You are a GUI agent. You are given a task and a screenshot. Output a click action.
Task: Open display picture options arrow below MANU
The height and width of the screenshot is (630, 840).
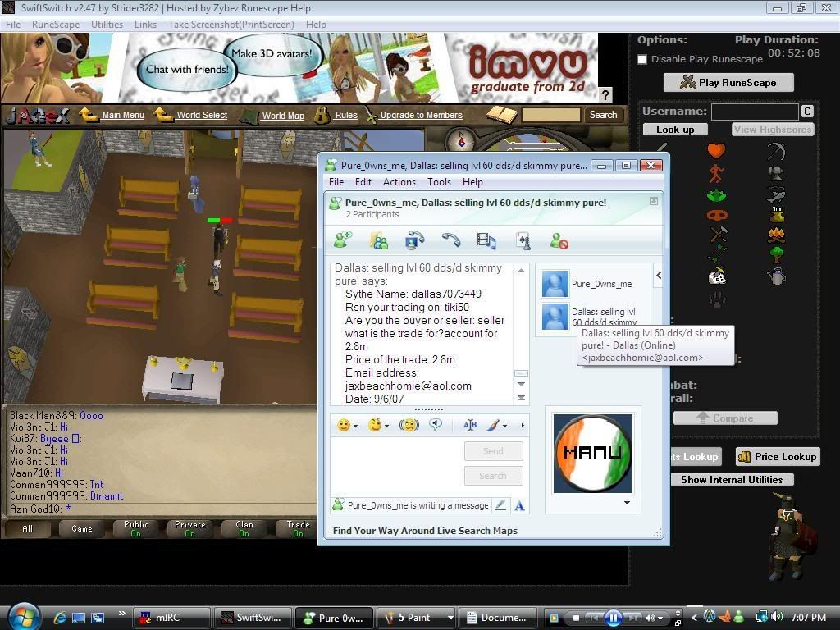[627, 503]
